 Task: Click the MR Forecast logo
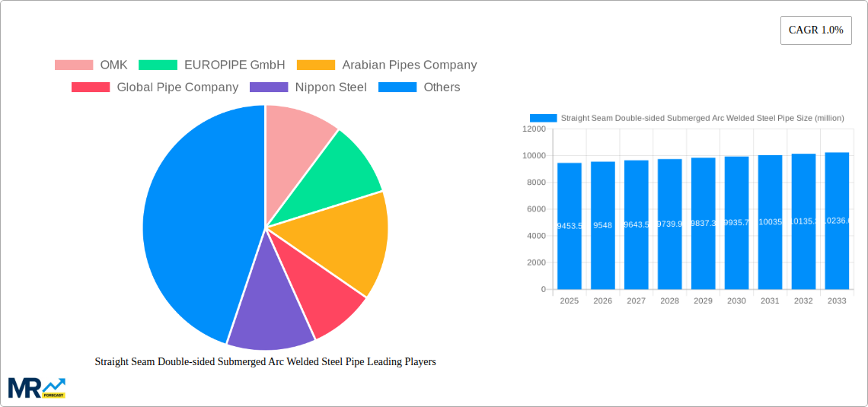click(x=37, y=388)
